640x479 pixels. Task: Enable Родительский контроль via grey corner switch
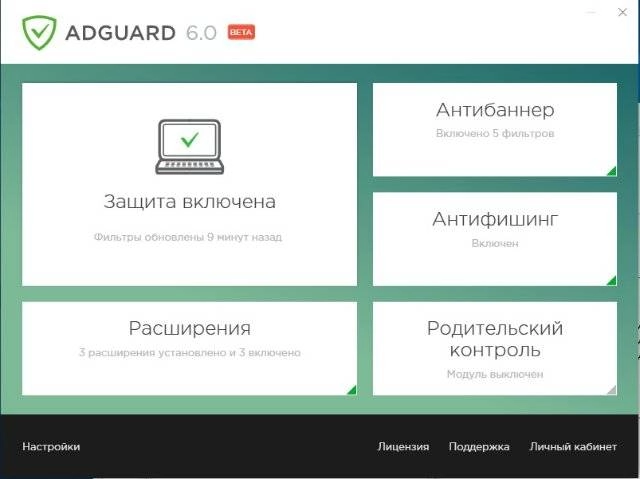coord(611,390)
